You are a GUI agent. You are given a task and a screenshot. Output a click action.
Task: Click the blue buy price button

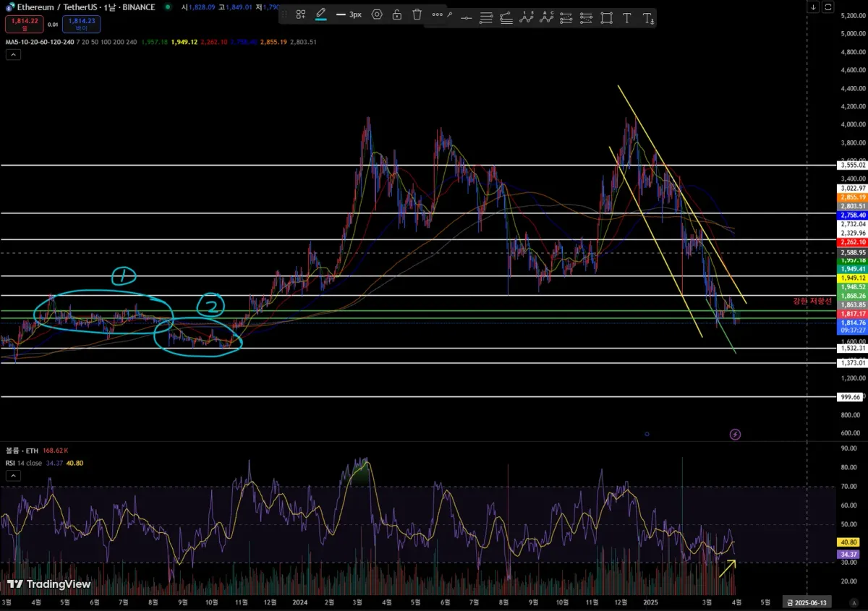81,25
